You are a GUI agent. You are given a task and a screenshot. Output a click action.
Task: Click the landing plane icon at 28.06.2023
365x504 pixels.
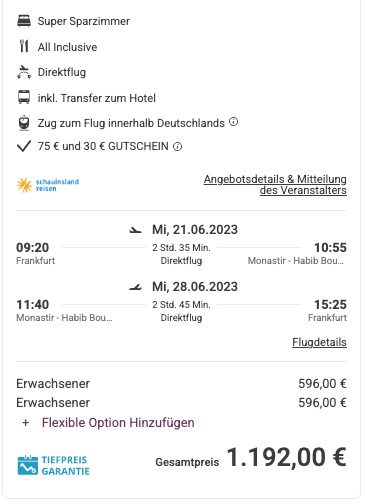[x=135, y=287]
